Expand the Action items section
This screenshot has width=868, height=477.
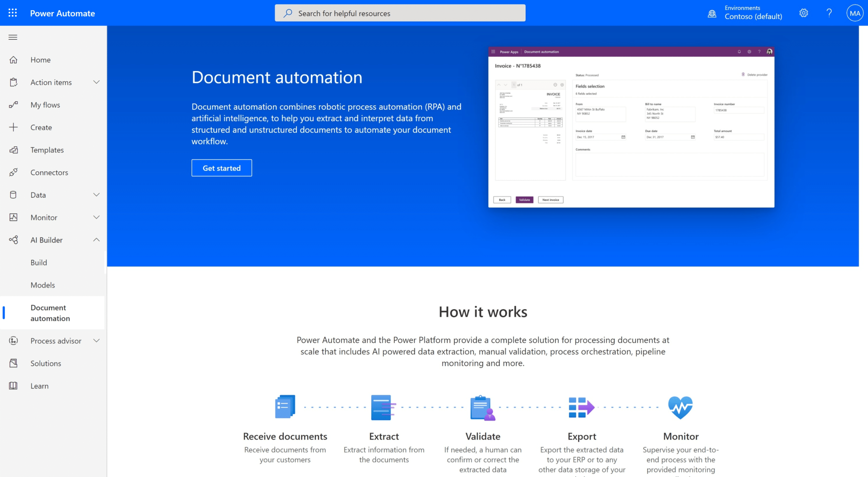tap(96, 82)
